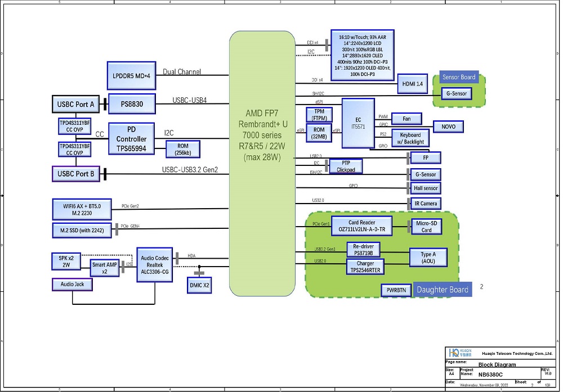The height and width of the screenshot is (392, 563).
Task: Click the USBC-USB3.2 Gen2 connection label
Action: (190, 170)
